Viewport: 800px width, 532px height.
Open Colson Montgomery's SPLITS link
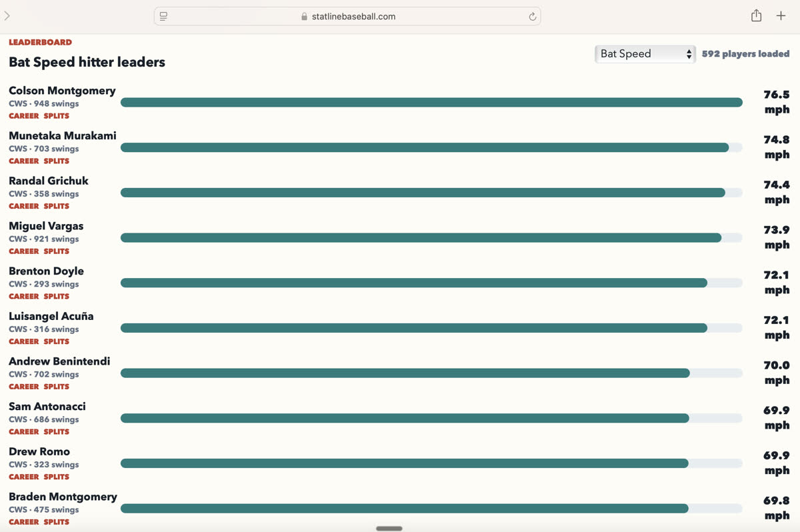coord(57,116)
